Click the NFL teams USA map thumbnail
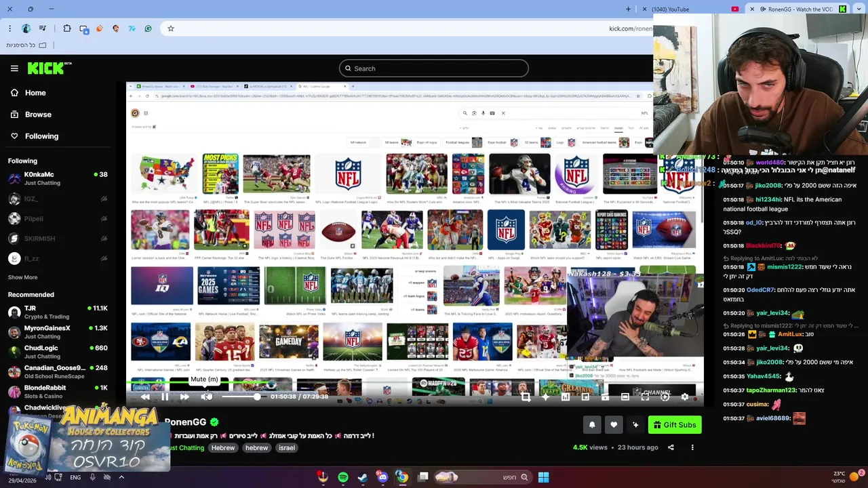The image size is (868, 488). (x=165, y=174)
